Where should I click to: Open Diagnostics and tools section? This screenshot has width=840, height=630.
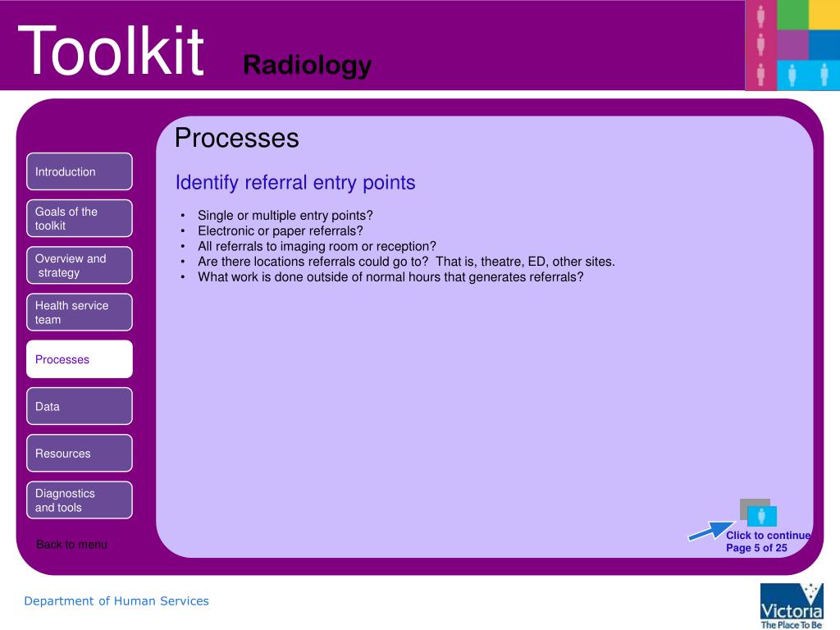[80, 500]
